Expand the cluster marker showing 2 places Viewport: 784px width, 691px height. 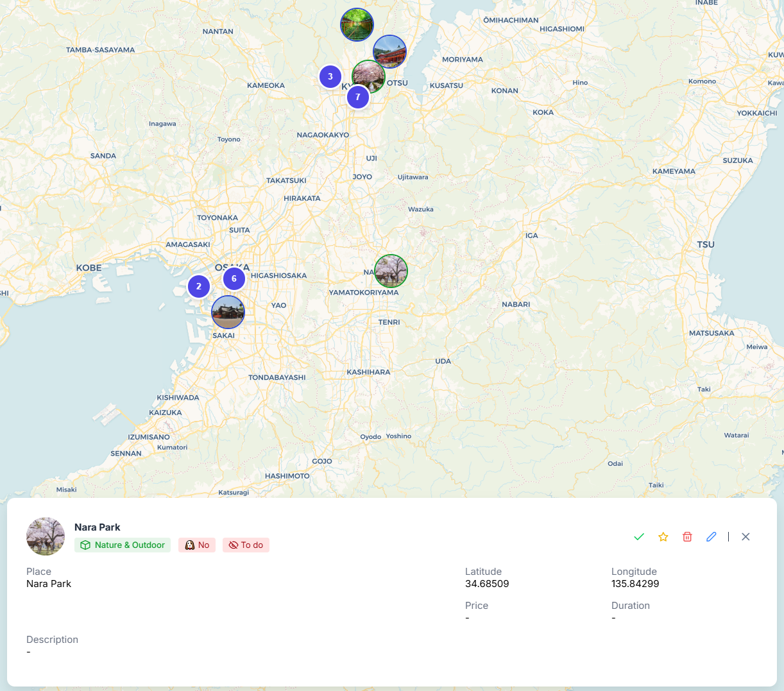pos(199,286)
